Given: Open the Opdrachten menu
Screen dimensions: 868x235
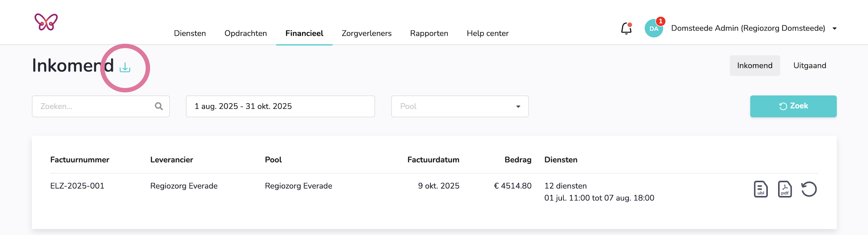Looking at the screenshot, I should [245, 33].
